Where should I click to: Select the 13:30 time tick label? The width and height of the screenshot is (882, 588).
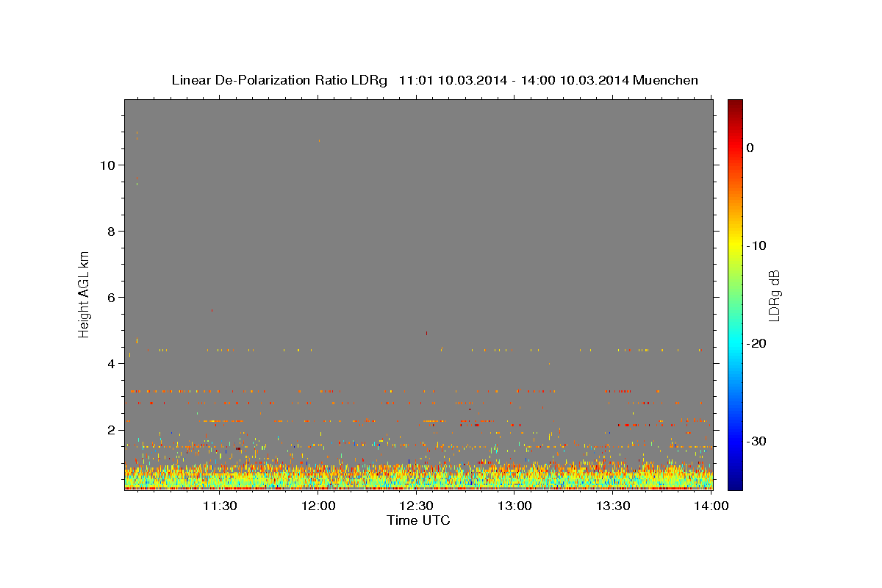[613, 506]
